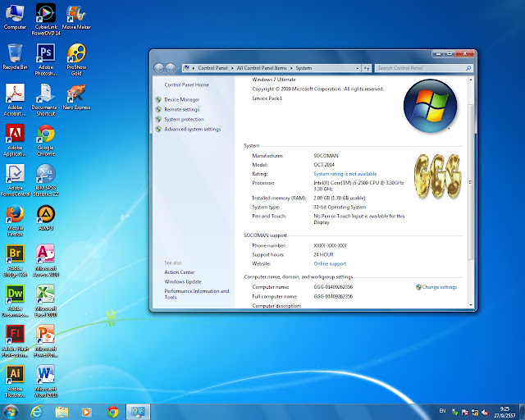Image resolution: width=525 pixels, height=420 pixels.
Task: Open Device Manager from sidebar
Action: point(182,99)
